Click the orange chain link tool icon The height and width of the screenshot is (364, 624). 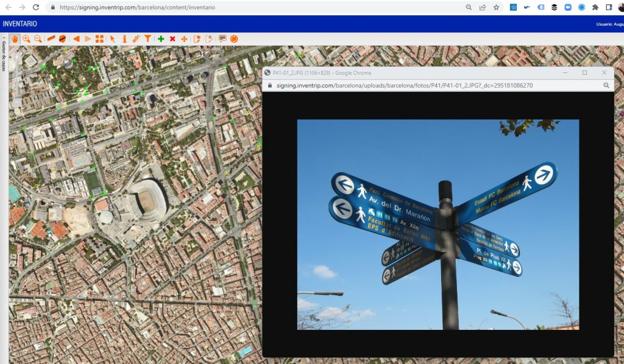(136, 38)
